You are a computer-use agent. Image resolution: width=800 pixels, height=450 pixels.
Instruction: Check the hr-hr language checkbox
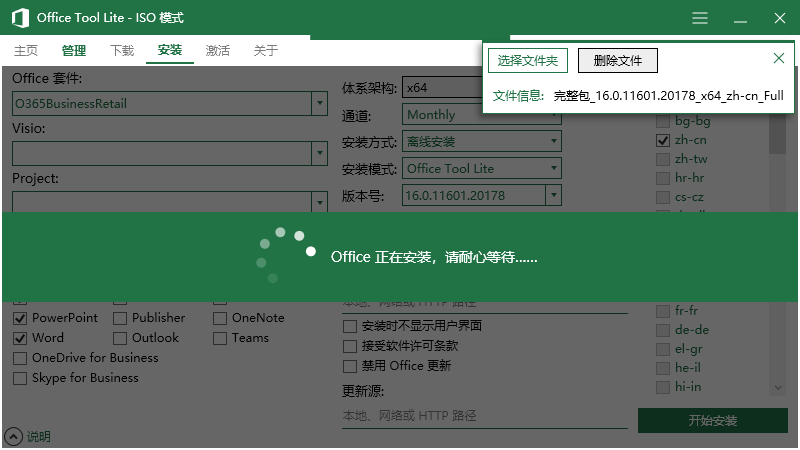[x=663, y=178]
